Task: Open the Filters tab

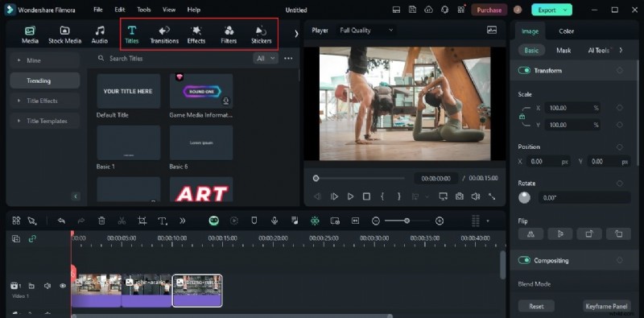Action: coord(229,35)
